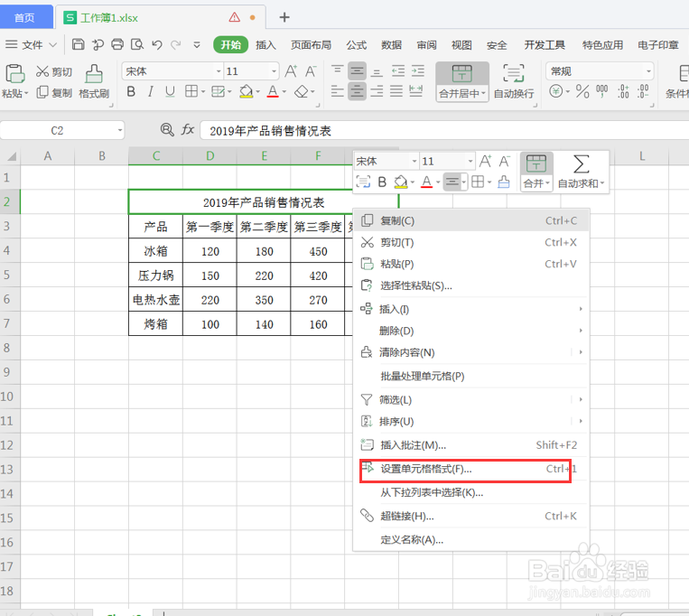Toggle vertical middle alignment in ribbon
The height and width of the screenshot is (616, 689).
pos(357,71)
